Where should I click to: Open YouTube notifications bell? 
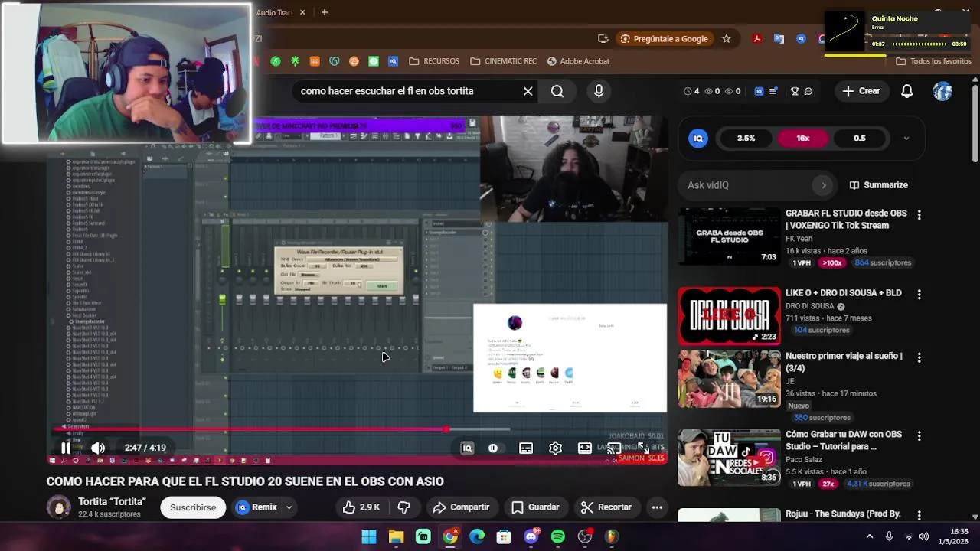(x=906, y=91)
